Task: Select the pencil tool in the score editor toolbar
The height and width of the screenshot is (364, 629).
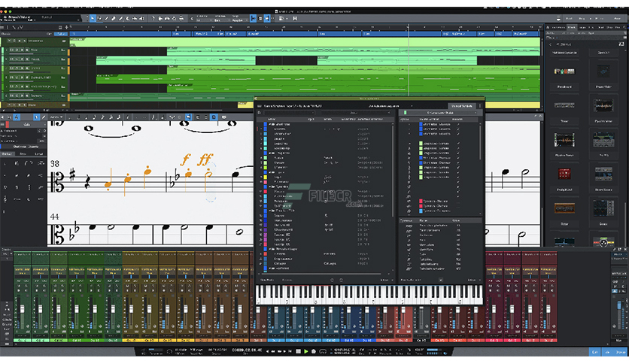Action: click(44, 117)
